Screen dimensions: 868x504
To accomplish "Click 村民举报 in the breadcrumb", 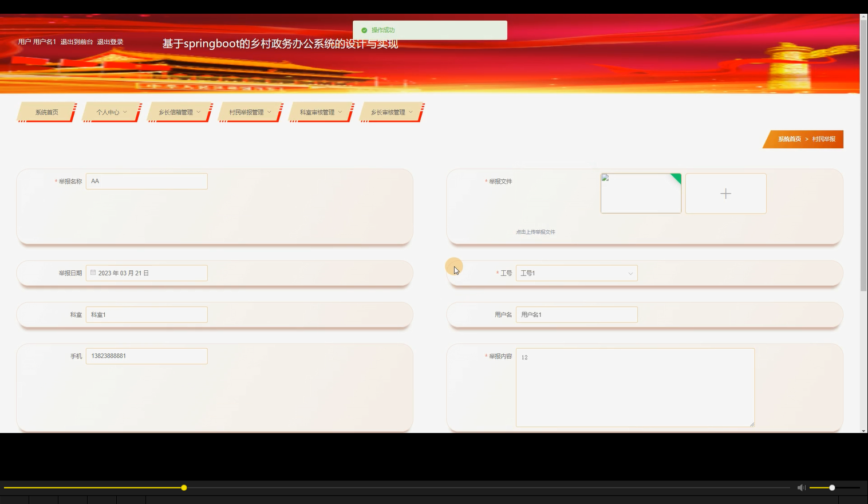I will 824,139.
